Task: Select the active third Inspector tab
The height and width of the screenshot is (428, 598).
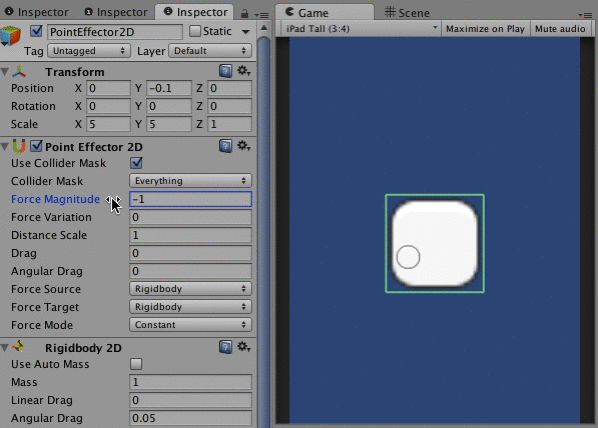Action: click(x=195, y=12)
